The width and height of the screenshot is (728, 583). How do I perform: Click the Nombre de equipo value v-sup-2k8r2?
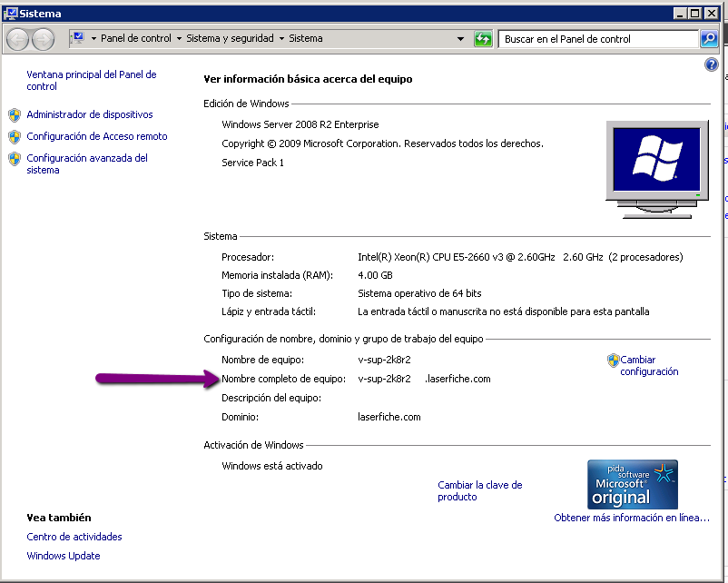[384, 360]
